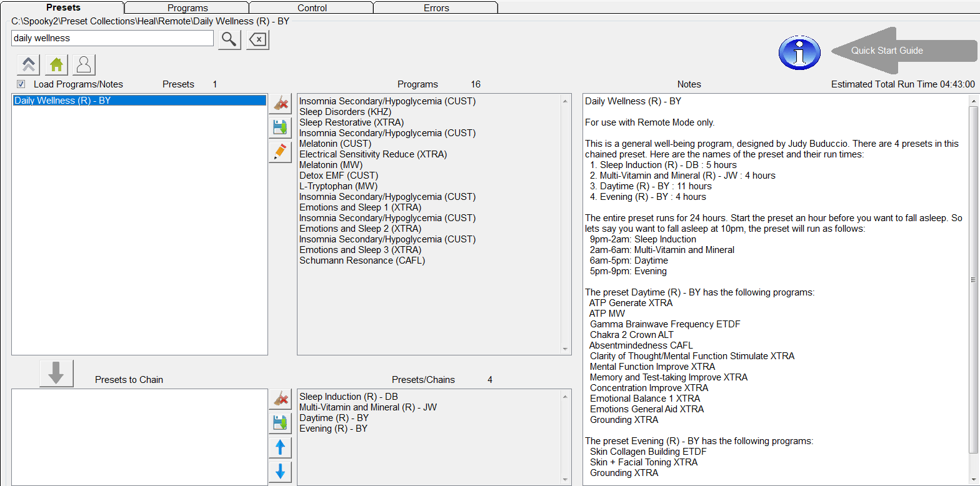Click Programs list scrollbar down arrow
Screen dimensions: 980x486
(566, 349)
